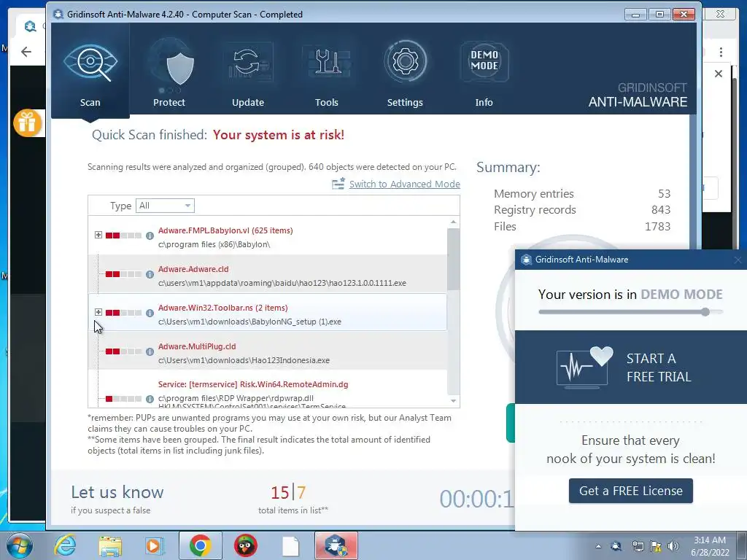Open the blank document taskbar item
The height and width of the screenshot is (560, 747).
[x=290, y=545]
